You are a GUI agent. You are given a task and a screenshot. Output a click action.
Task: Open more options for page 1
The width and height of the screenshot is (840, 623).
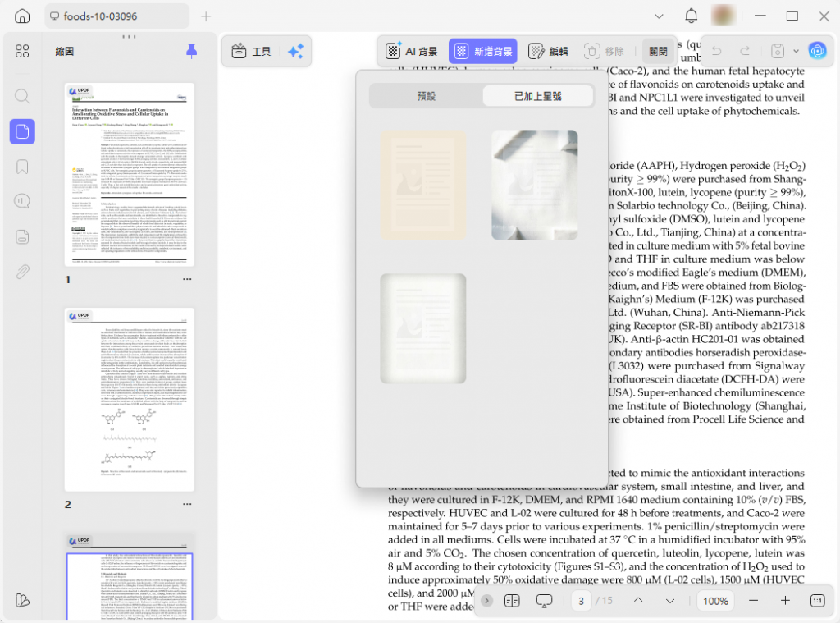187,279
